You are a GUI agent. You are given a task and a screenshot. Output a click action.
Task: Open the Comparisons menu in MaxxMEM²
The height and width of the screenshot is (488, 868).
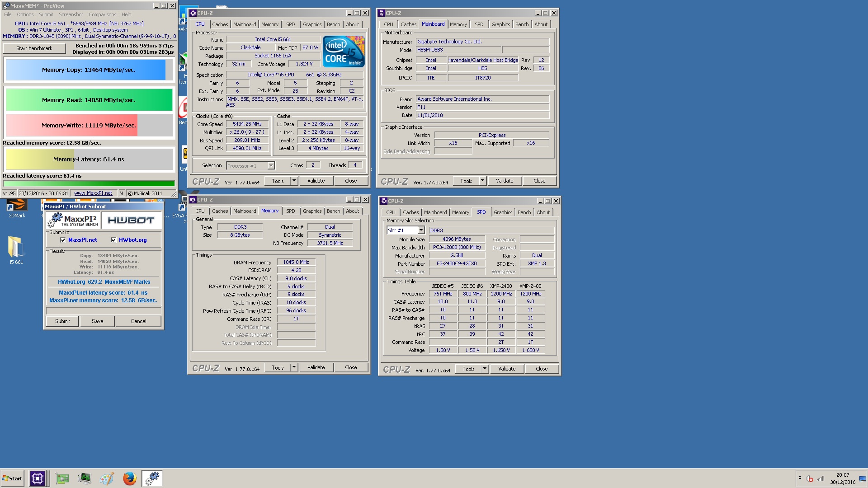click(x=103, y=14)
